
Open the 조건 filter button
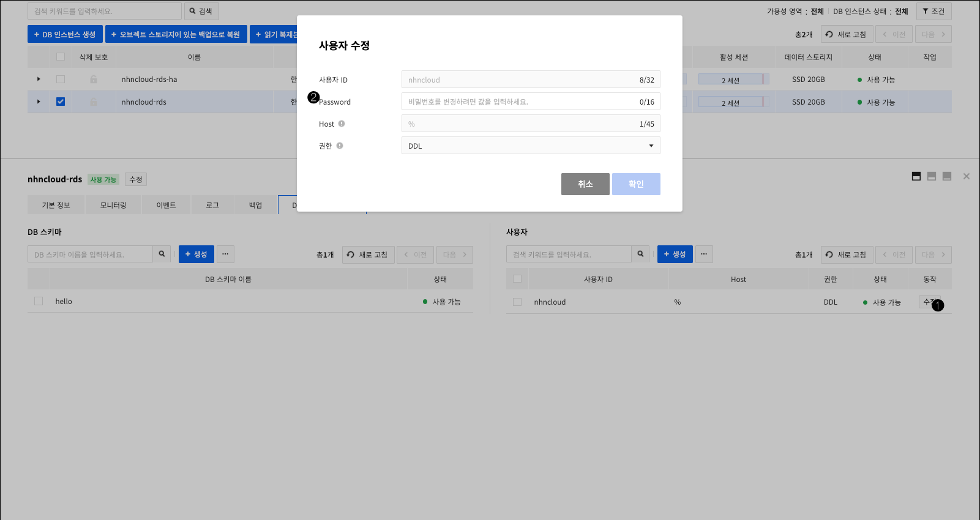[x=934, y=11]
